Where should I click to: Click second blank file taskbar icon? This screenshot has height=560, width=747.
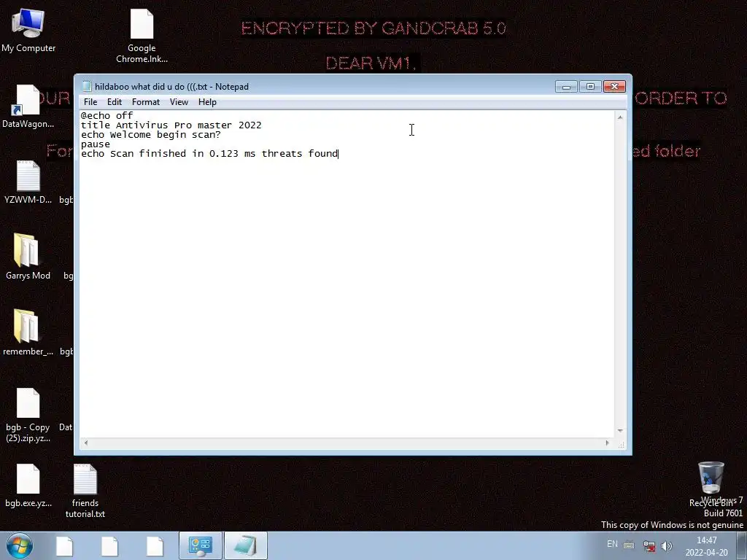tap(109, 545)
